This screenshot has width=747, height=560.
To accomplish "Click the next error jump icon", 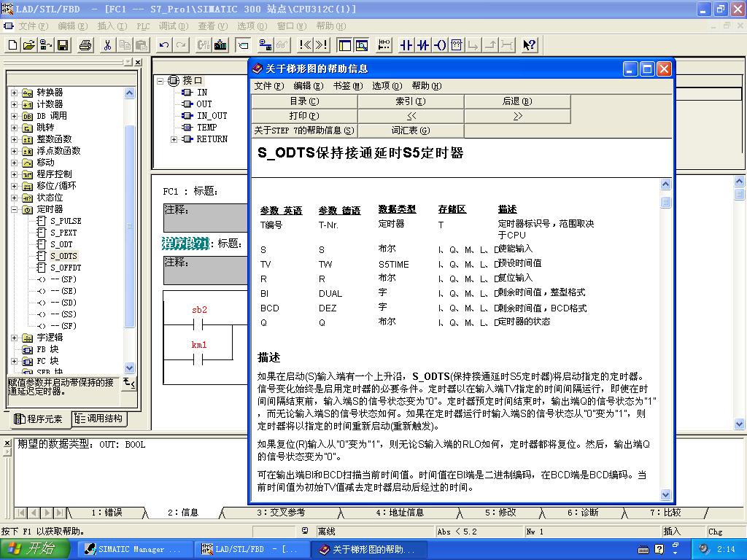I will [x=322, y=45].
